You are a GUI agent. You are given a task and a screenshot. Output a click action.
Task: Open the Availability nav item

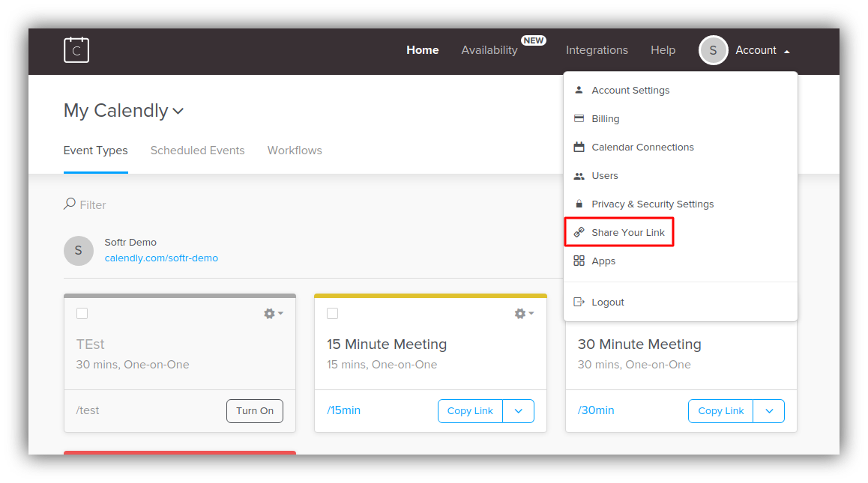click(x=489, y=50)
